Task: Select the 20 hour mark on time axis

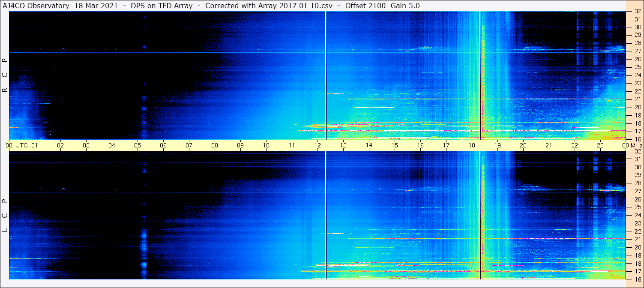Action: 523,145
